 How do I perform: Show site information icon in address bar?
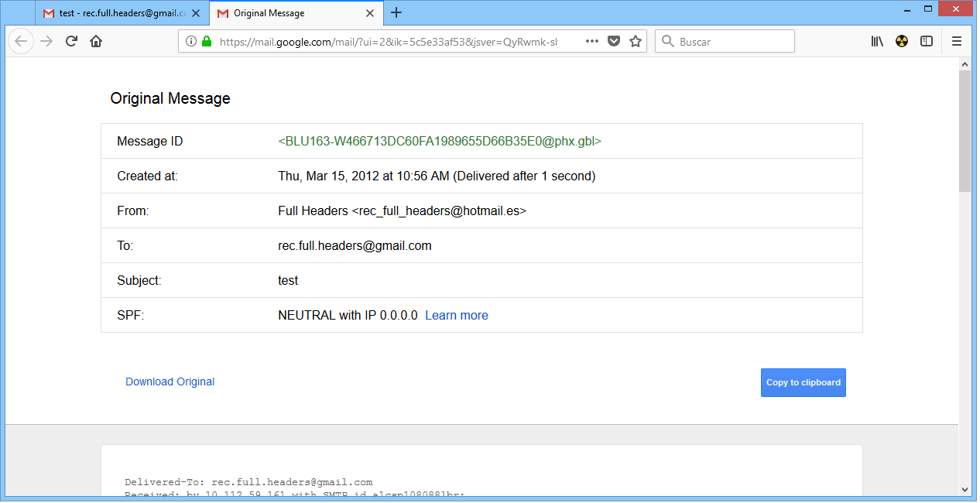click(191, 42)
